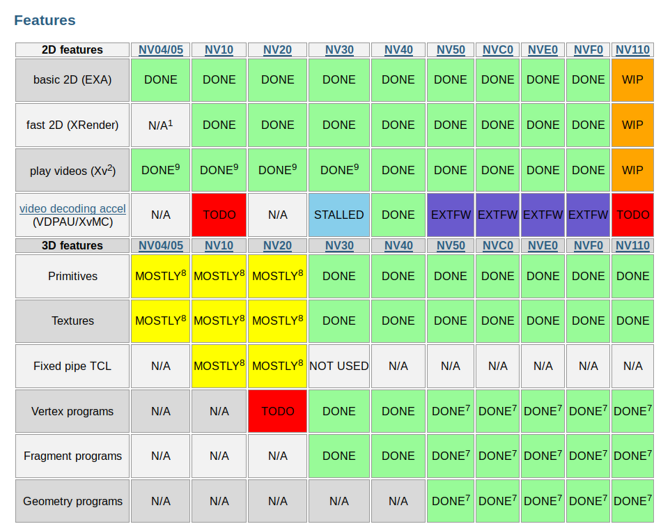Open NV30 link in 2D features header row
Image resolution: width=670 pixels, height=524 pixels.
coord(338,49)
